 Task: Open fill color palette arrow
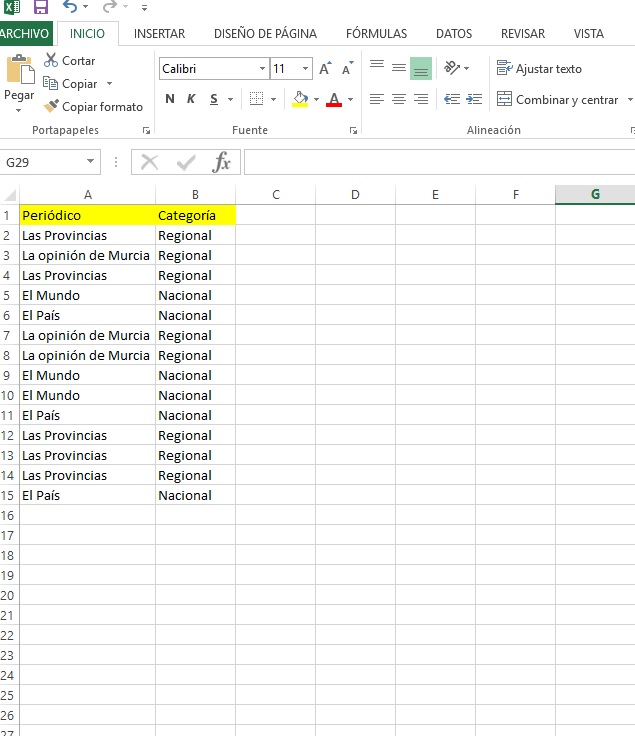point(316,100)
